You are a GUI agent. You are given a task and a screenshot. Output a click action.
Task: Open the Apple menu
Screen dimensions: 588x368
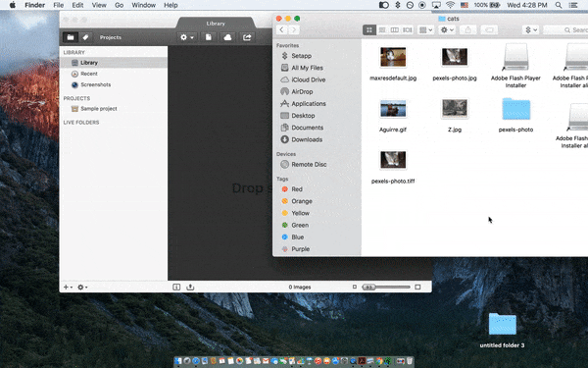click(12, 5)
